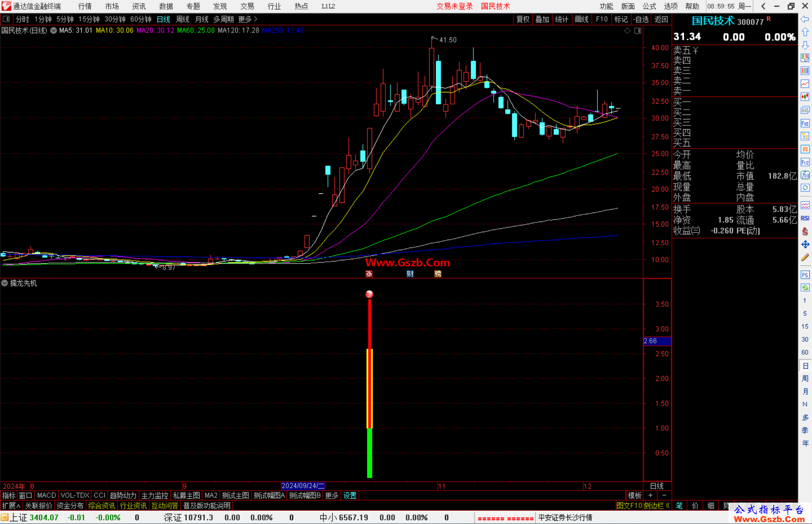Switch to the 60分钟 period tab
Screen dimensions: 812x524
tap(141, 19)
